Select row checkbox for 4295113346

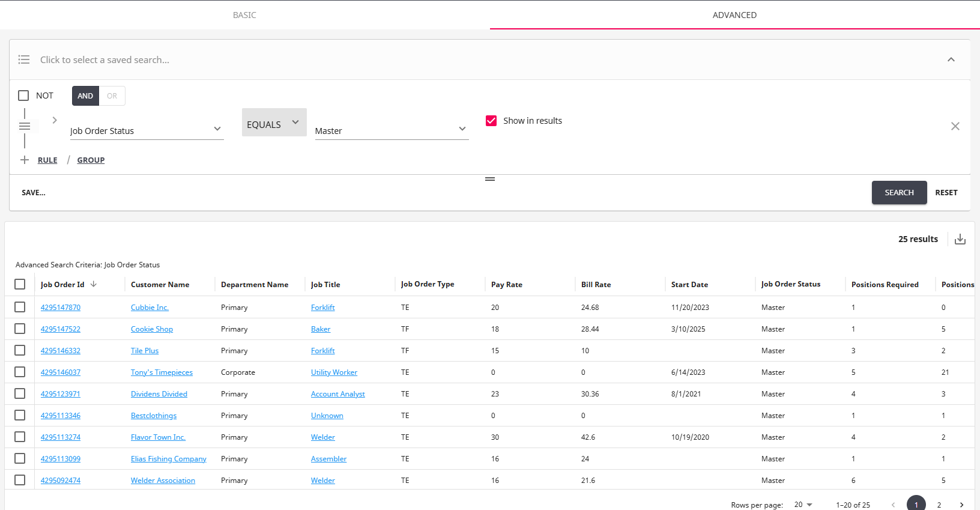point(20,415)
